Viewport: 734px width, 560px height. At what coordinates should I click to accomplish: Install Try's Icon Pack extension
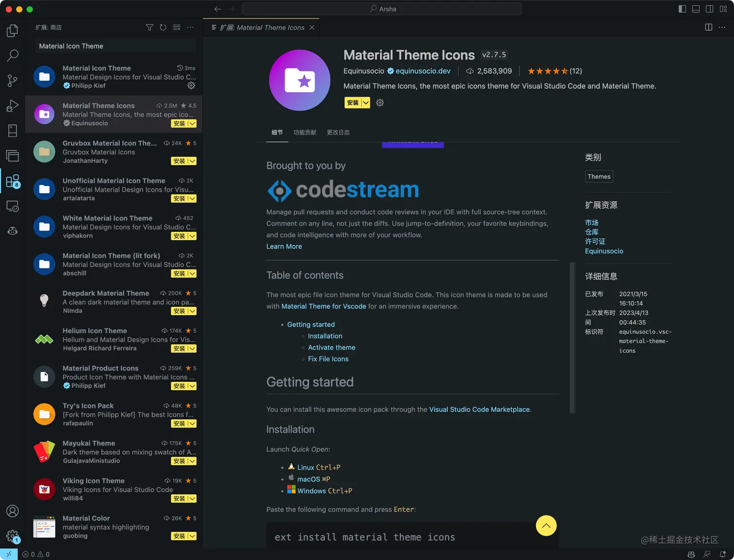click(x=179, y=424)
